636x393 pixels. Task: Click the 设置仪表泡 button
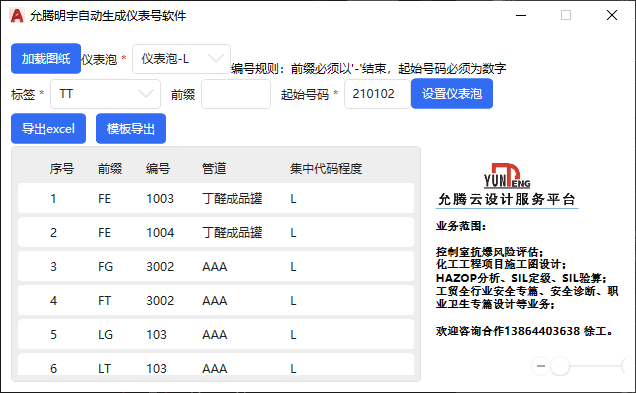coord(452,94)
